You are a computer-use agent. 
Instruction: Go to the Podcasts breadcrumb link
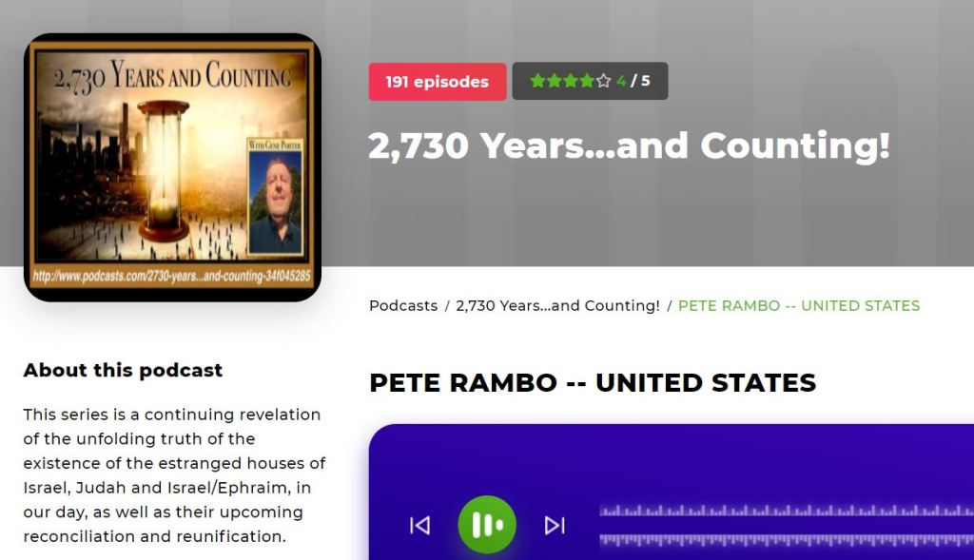[x=403, y=305]
